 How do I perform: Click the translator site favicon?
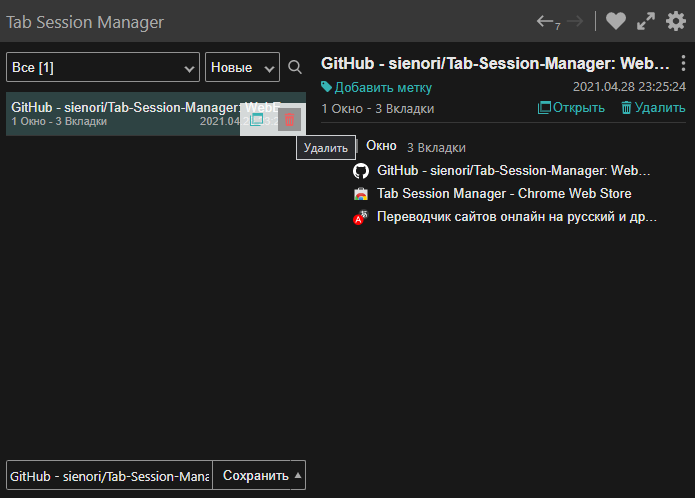[x=361, y=217]
